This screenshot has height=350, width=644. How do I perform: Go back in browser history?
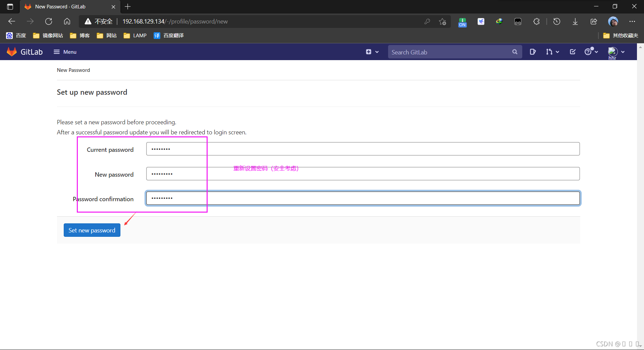[12, 21]
